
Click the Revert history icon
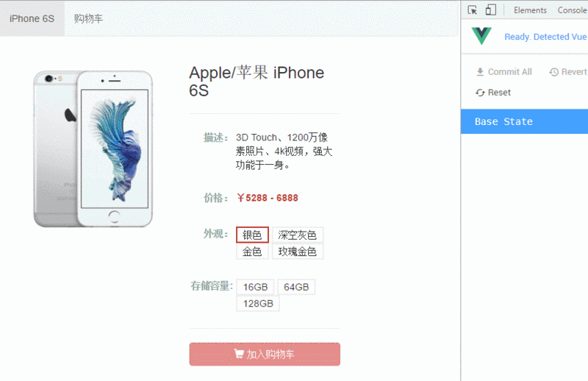(x=554, y=71)
